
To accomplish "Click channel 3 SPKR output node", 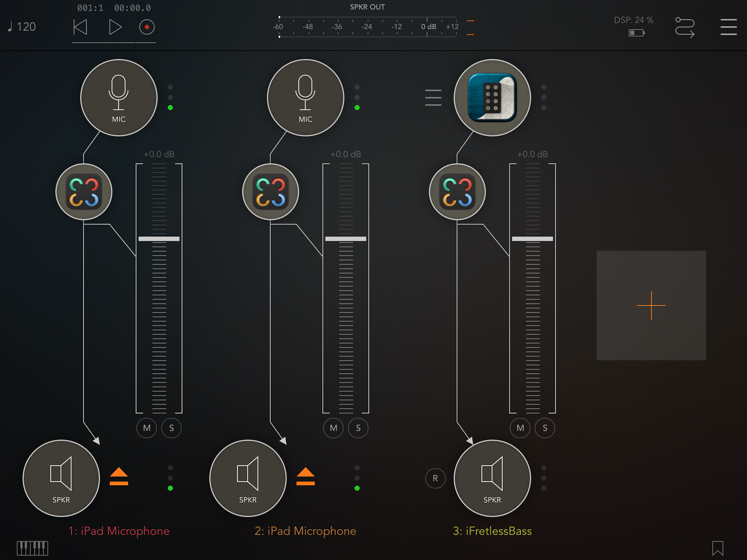I will click(492, 478).
